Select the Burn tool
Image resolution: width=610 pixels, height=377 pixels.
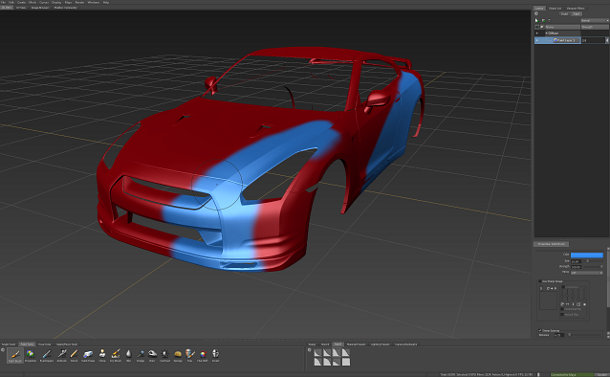(152, 355)
